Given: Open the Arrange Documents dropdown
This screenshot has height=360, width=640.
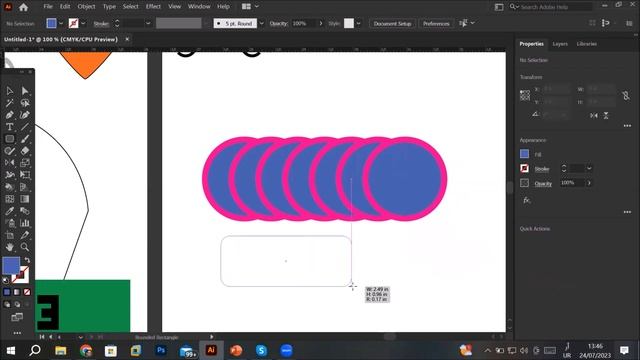Looking at the screenshot, I should click(250, 7).
